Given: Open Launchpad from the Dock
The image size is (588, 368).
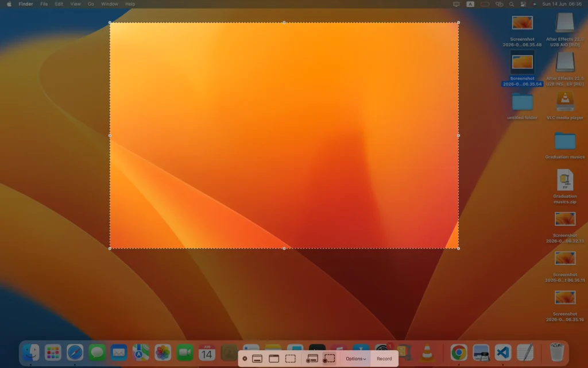Looking at the screenshot, I should coord(53,352).
